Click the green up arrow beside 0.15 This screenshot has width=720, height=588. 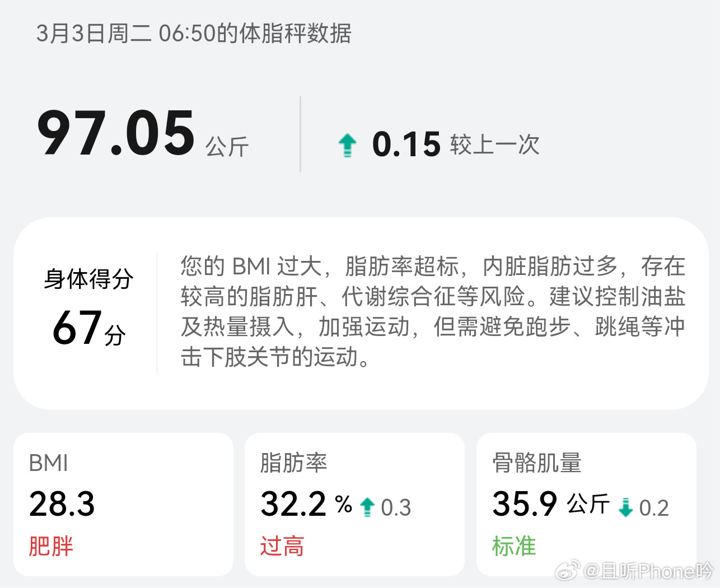click(x=348, y=144)
